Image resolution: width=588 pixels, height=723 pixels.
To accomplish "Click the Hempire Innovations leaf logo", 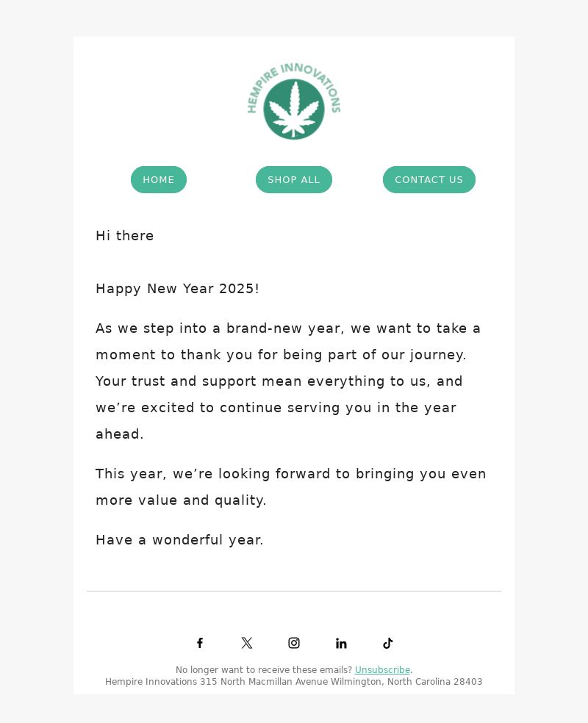I will 294,101.
